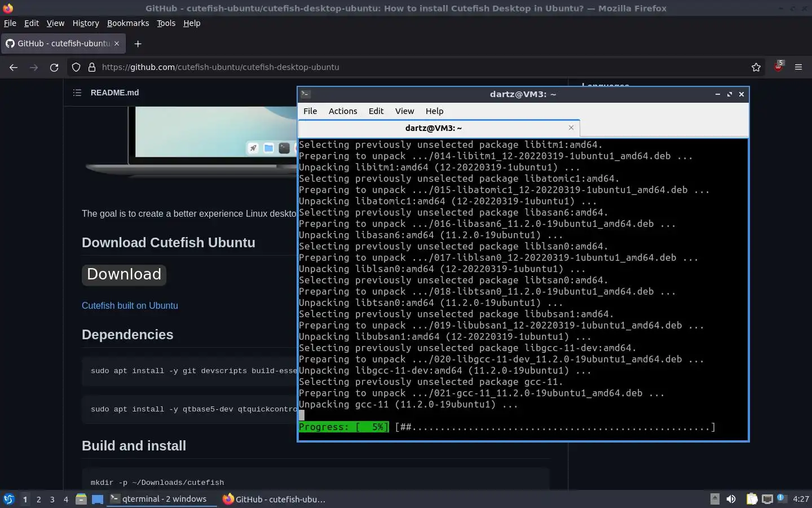Close the GitHub cutefish-ubuntu browser tab
Screen dimensions: 812x508
pyautogui.click(x=117, y=43)
